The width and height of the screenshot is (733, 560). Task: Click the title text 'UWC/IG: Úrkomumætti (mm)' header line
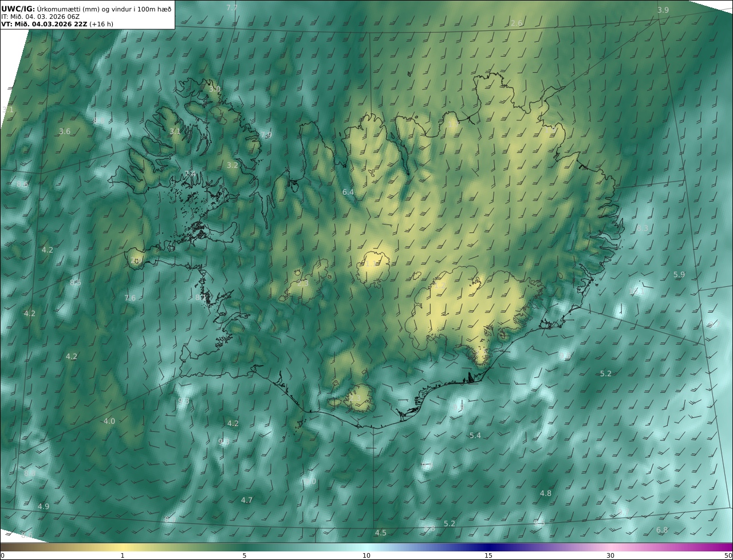pos(86,9)
